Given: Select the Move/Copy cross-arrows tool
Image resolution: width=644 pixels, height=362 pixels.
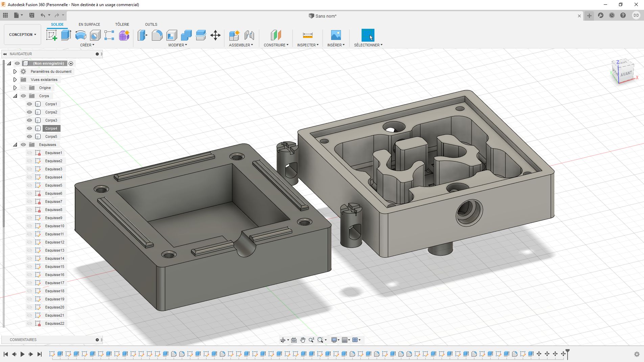Looking at the screenshot, I should (215, 35).
